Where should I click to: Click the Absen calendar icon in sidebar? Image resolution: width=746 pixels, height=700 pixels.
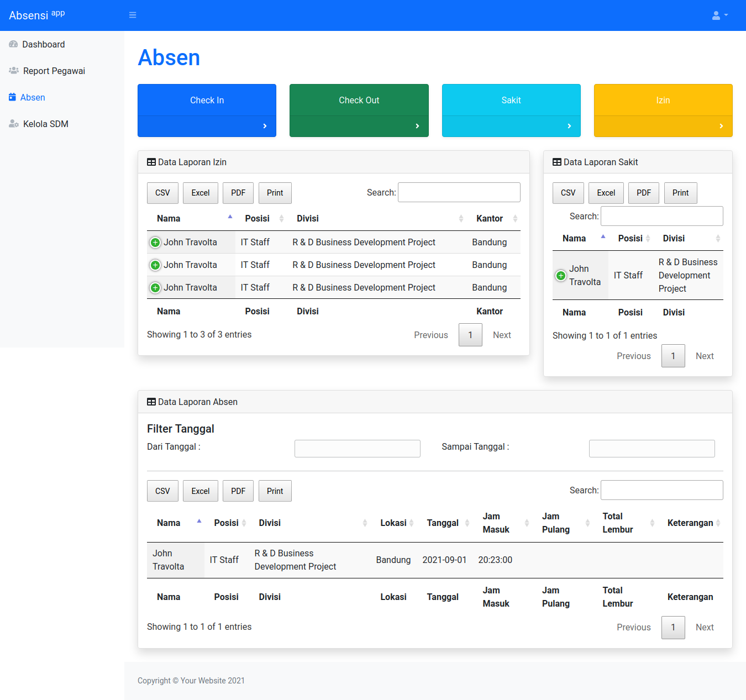pos(12,97)
